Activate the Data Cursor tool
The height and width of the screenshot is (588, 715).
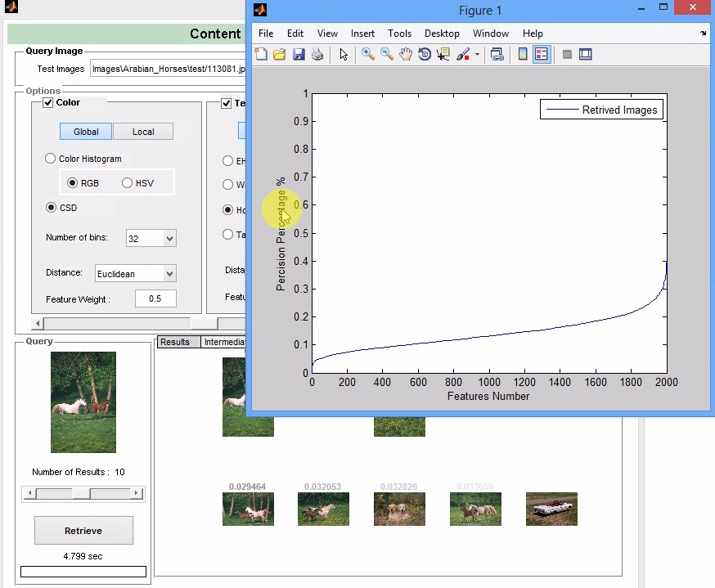(x=443, y=54)
